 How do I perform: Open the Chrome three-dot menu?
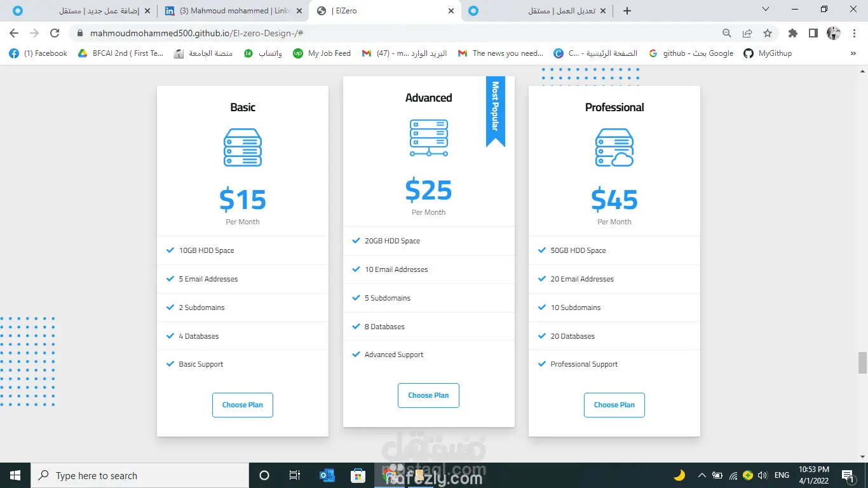pos(853,33)
